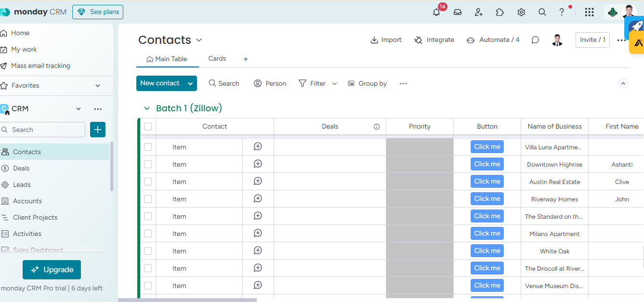Click the horizontal scrollbar below the table
The image size is (644, 302).
187,300
